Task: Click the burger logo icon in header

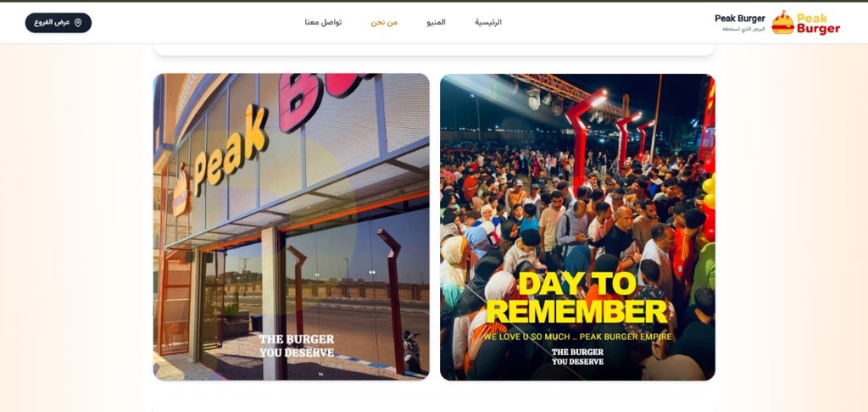Action: 782,22
